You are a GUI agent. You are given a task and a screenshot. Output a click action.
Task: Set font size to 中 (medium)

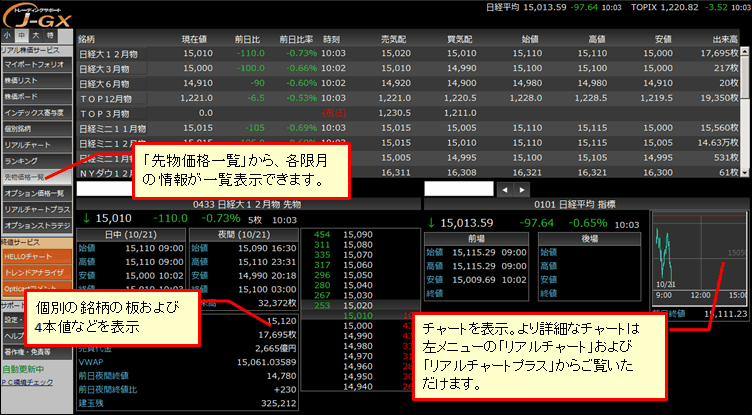[22, 36]
